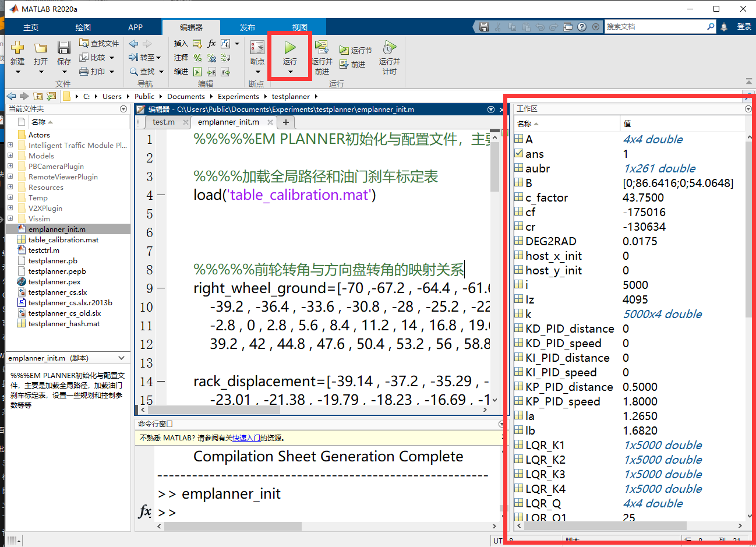Click the fx insert function icon
Screen dimensions: 756x547
(x=211, y=43)
